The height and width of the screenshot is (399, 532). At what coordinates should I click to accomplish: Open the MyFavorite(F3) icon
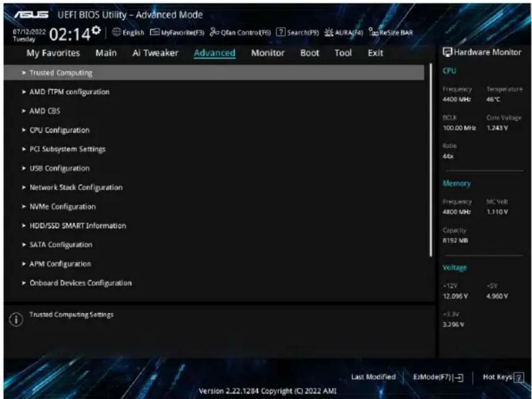point(155,32)
